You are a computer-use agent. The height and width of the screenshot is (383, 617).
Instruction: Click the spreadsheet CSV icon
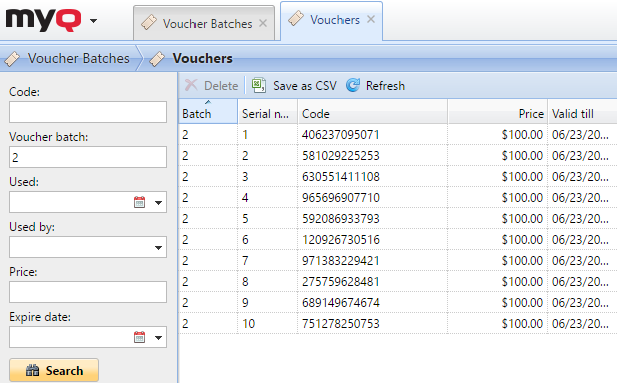point(259,85)
